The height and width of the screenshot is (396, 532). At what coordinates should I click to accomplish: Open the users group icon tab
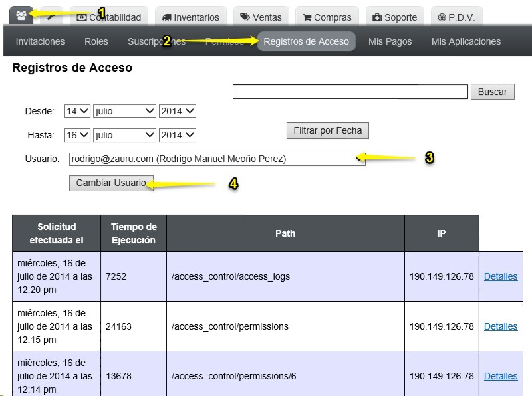(21, 15)
